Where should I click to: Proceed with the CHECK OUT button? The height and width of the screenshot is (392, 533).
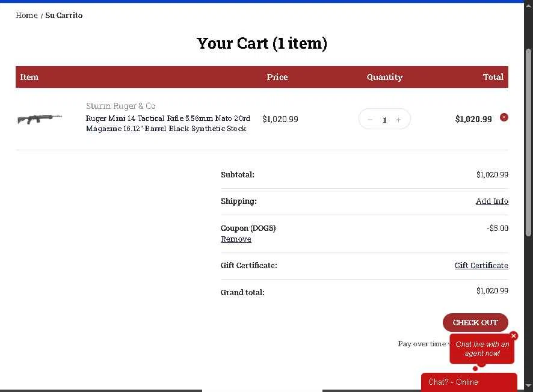pos(475,322)
